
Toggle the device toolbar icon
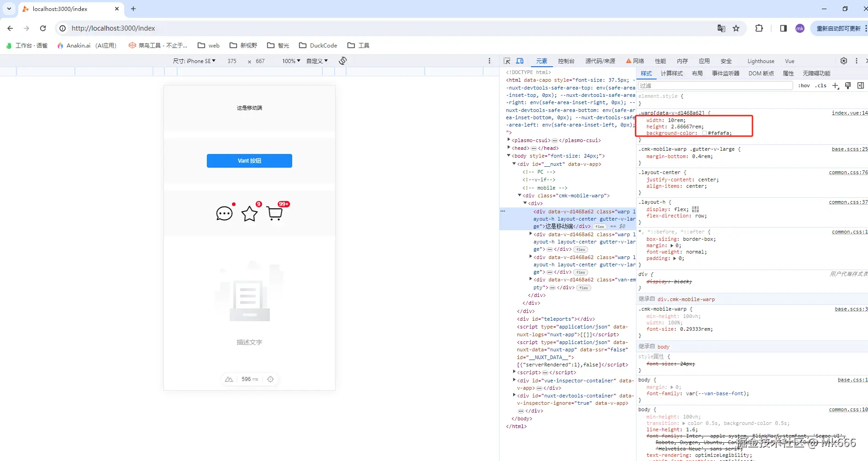coord(520,61)
